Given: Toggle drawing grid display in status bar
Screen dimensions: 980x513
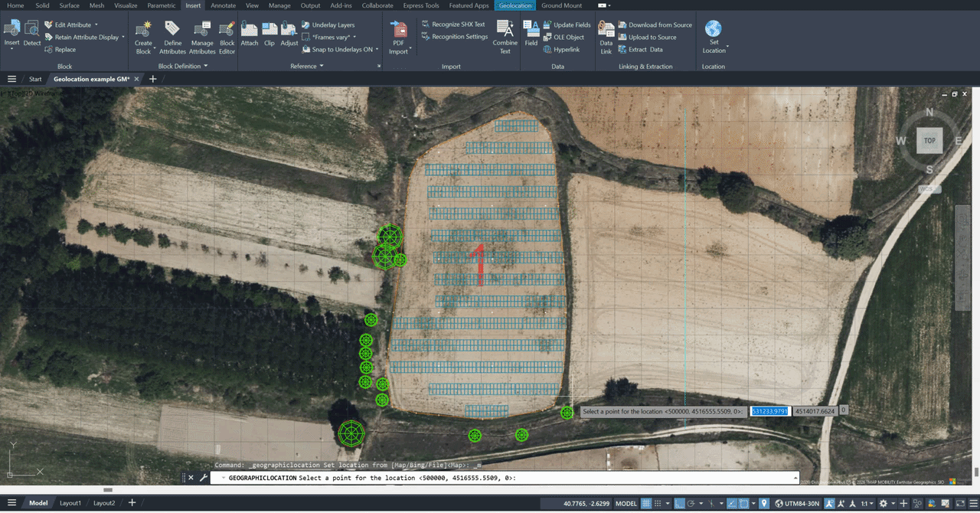Looking at the screenshot, I should click(x=646, y=503).
